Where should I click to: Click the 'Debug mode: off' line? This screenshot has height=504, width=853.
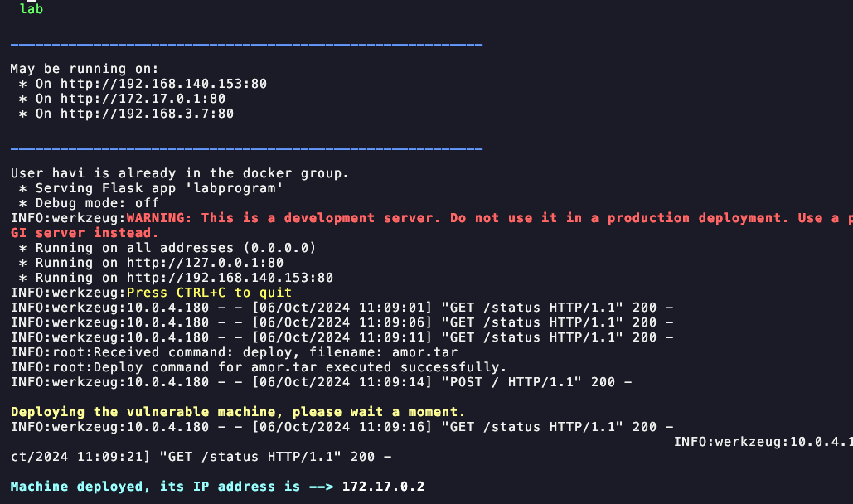tap(90, 203)
